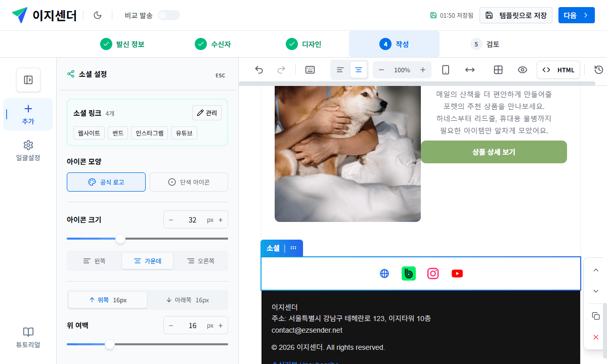Screen dimensions: 607x364
Task: Zoom in the canvas
Action: click(x=423, y=70)
